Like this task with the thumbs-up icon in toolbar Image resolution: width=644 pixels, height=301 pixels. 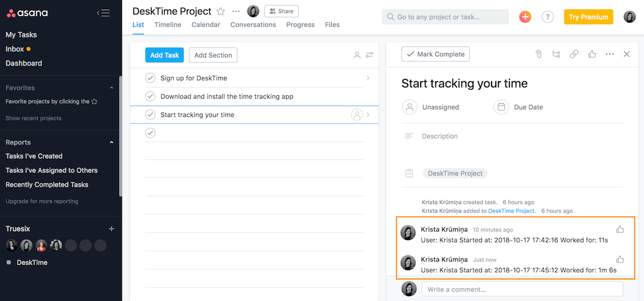click(x=592, y=54)
